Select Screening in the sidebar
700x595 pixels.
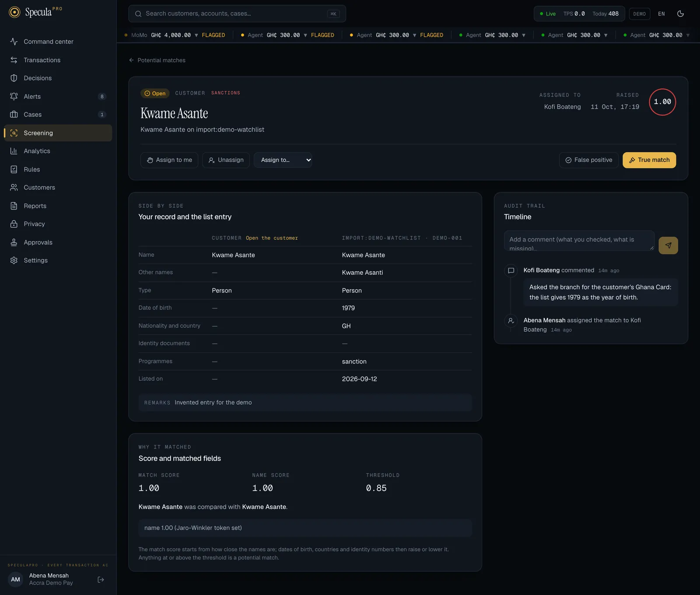click(58, 133)
